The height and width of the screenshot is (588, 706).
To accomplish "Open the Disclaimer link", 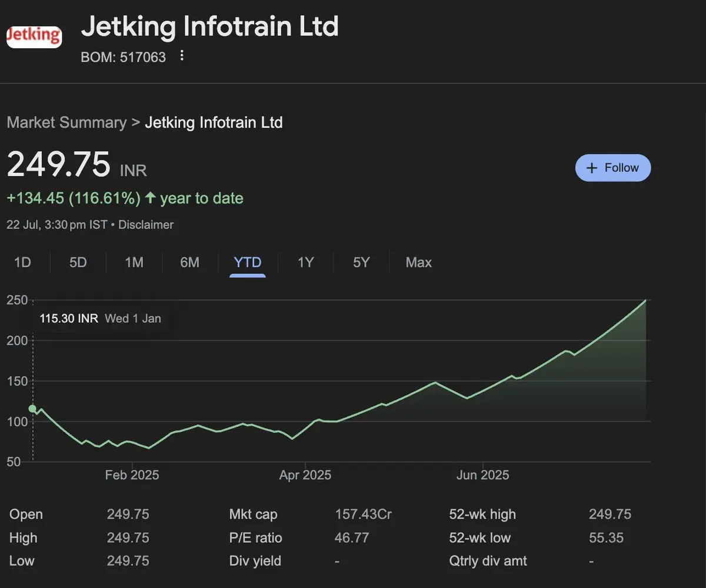I will pyautogui.click(x=146, y=225).
